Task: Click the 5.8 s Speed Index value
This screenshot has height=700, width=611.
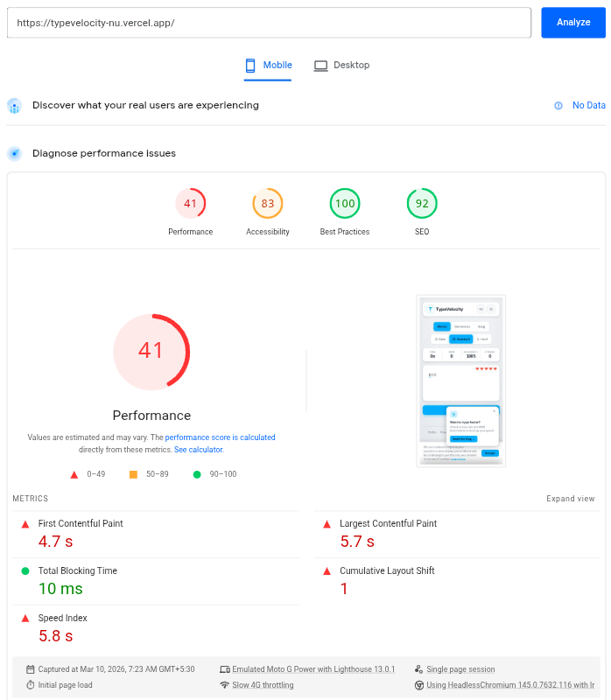Action: (x=55, y=636)
